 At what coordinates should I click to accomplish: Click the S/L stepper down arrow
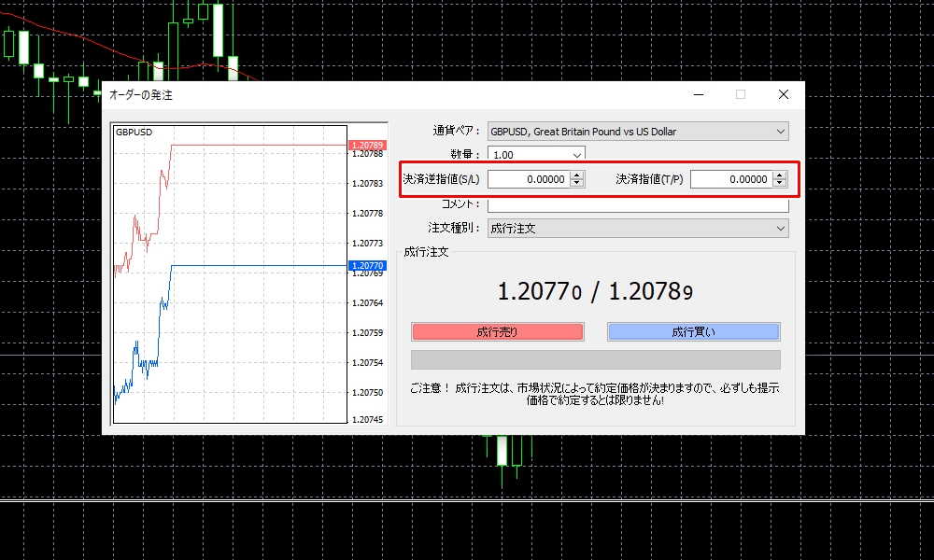(576, 183)
